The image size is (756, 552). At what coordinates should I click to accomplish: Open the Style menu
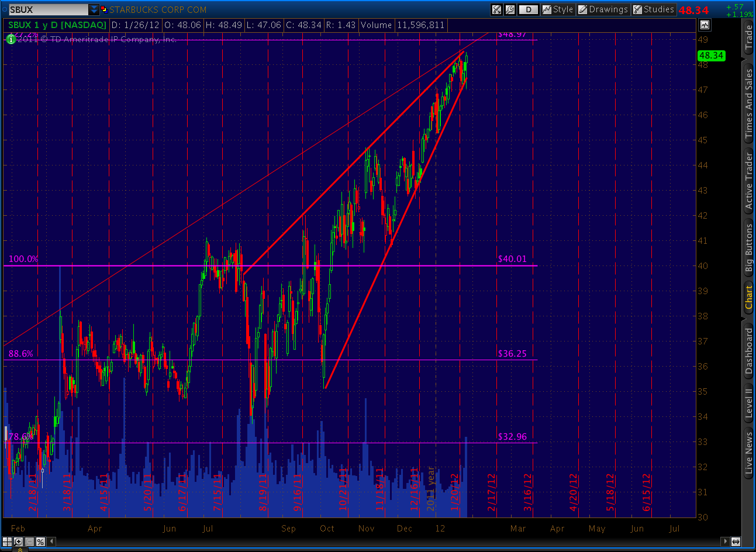(x=558, y=9)
